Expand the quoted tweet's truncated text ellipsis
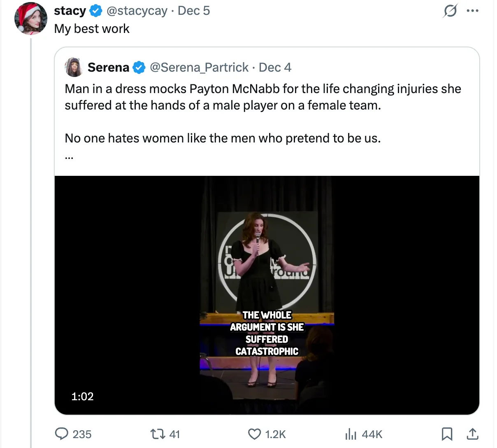The height and width of the screenshot is (448, 497). 68,157
